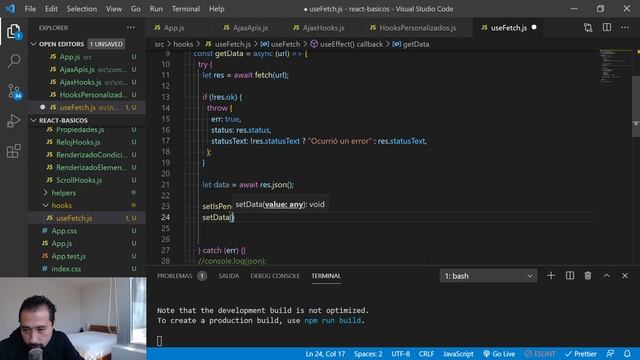Show the DEBUG CONSOLE panel tab
Image resolution: width=640 pixels, height=360 pixels.
coord(275,276)
